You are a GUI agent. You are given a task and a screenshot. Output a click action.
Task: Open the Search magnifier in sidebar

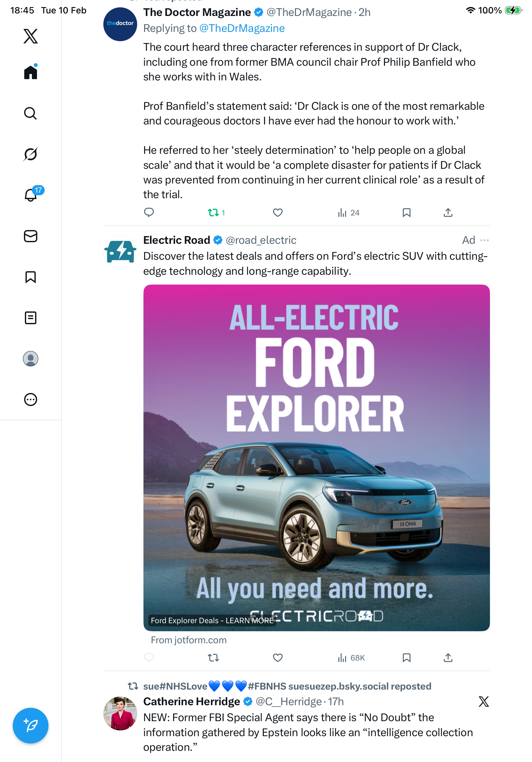point(31,113)
